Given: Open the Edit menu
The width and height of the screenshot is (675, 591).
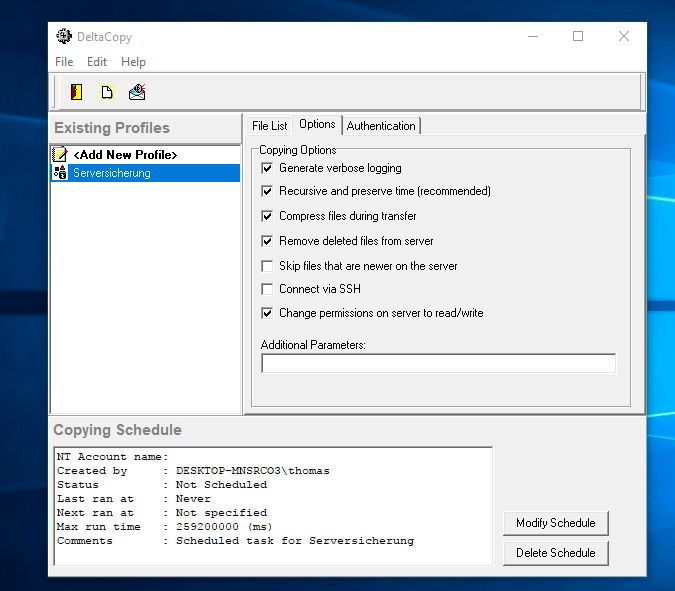Looking at the screenshot, I should click(97, 62).
